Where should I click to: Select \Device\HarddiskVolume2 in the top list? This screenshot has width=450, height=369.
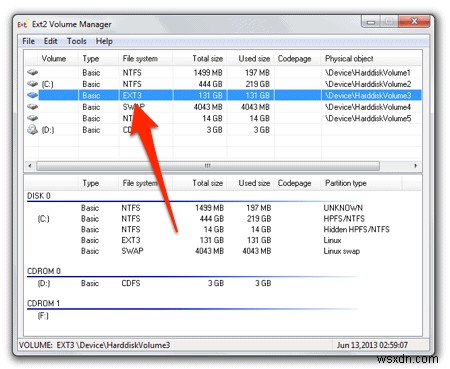pyautogui.click(x=368, y=84)
